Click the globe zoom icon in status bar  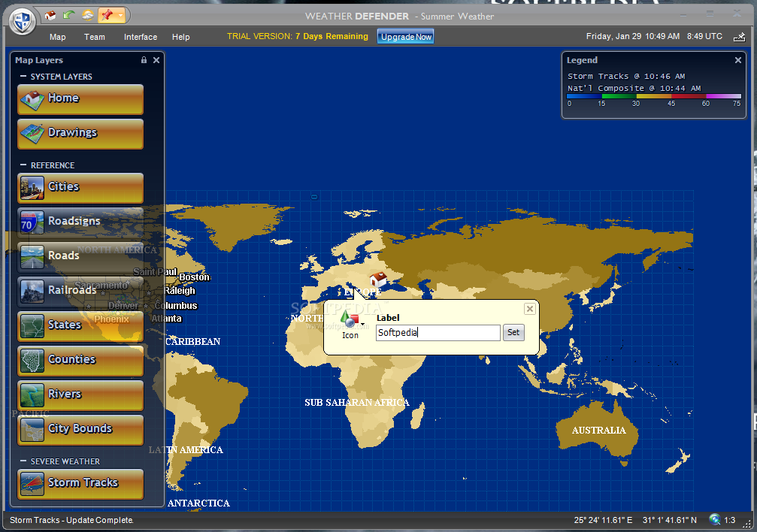pos(714,519)
